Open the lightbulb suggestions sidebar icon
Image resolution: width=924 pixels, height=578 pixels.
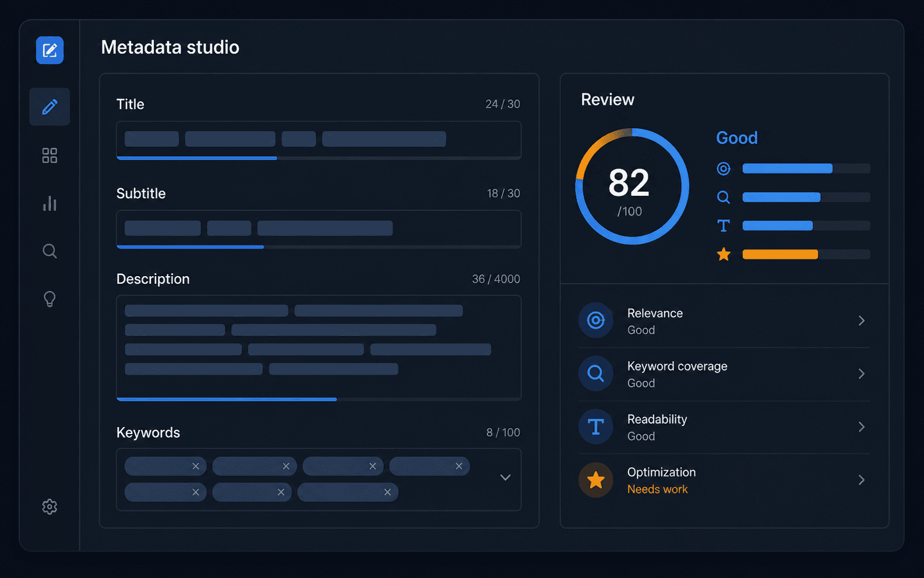tap(50, 299)
